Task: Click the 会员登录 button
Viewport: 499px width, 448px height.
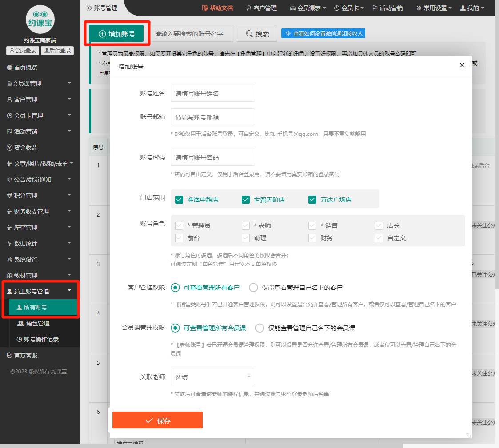Action: 23,50
